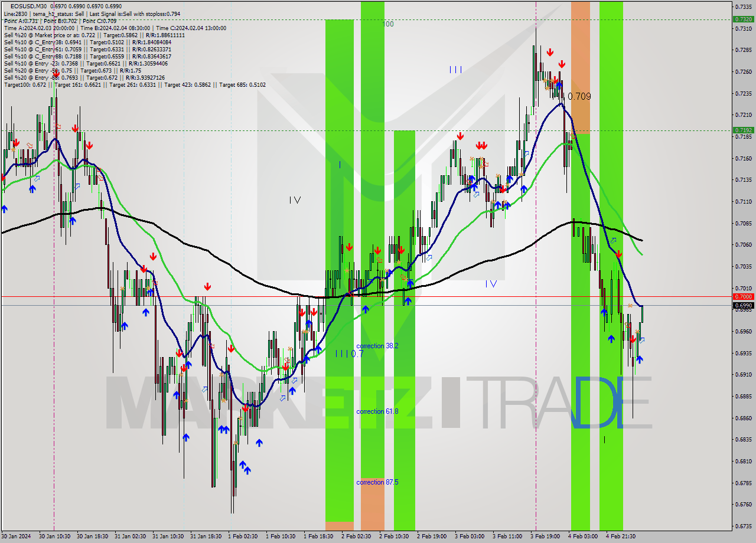The width and height of the screenshot is (756, 543).
Task: Click the green 0.7320 price level tag
Action: coord(742,19)
